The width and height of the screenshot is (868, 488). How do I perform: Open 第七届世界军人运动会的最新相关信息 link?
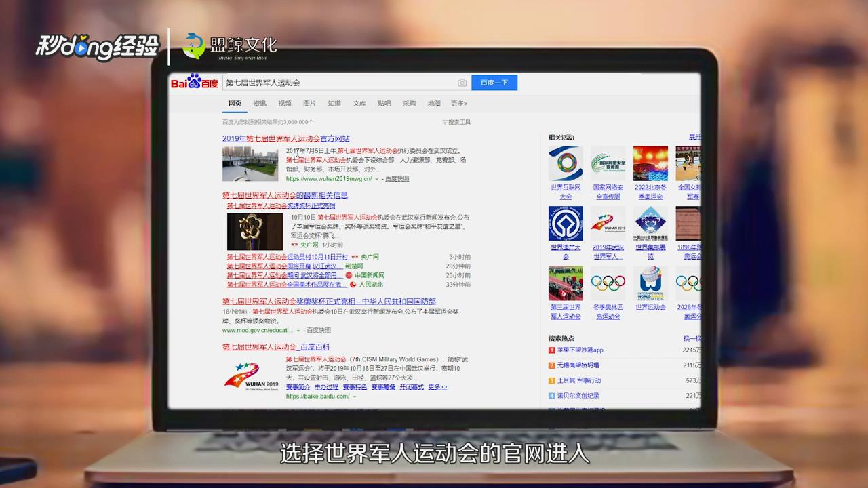(285, 195)
